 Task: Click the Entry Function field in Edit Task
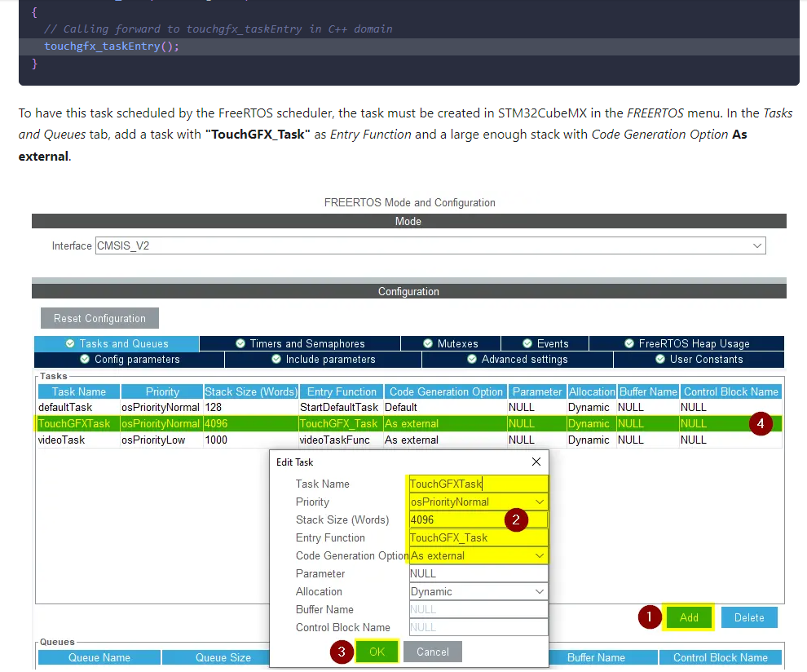(x=478, y=538)
